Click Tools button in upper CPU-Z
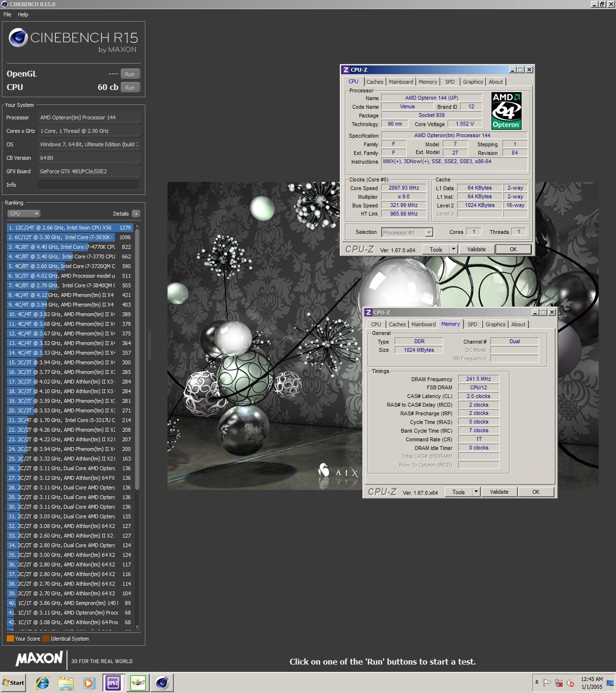Image resolution: width=616 pixels, height=693 pixels. pyautogui.click(x=436, y=249)
